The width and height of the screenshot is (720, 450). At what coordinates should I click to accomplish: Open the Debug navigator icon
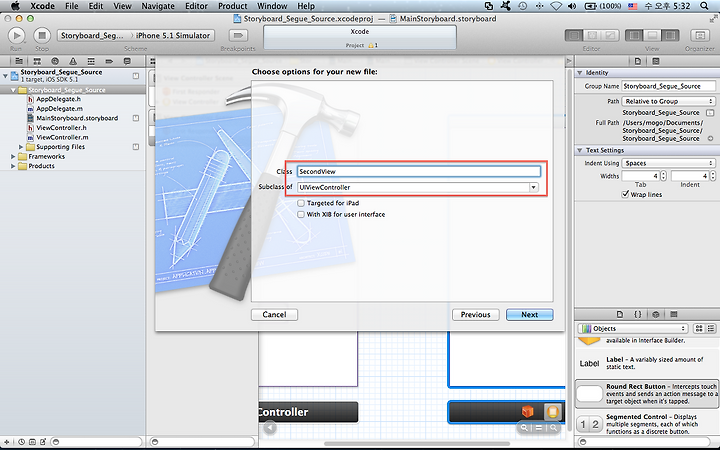click(x=91, y=61)
